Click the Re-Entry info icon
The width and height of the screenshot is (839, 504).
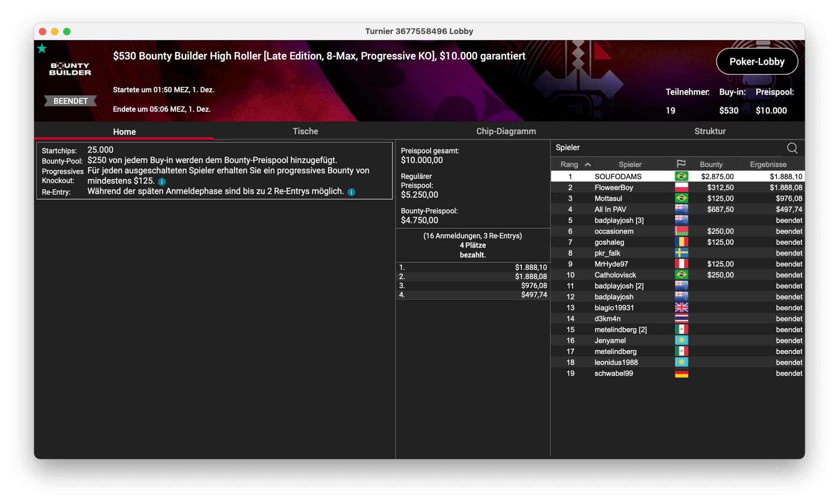pos(351,192)
